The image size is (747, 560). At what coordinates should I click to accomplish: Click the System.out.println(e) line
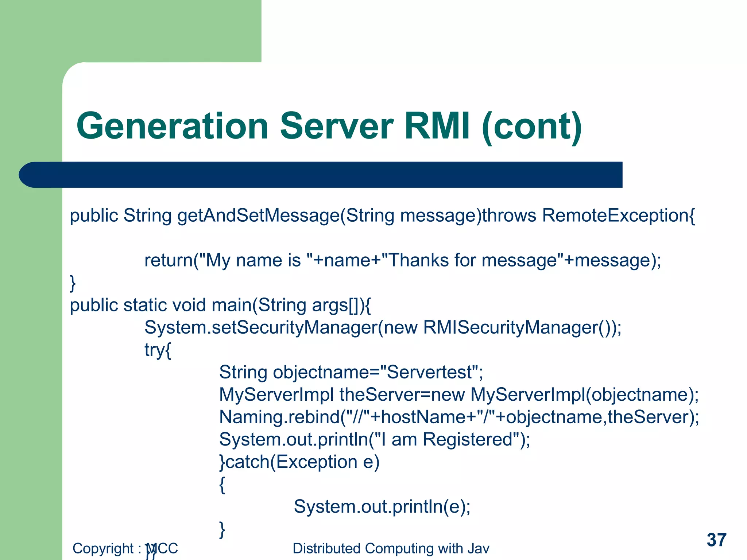tap(382, 507)
